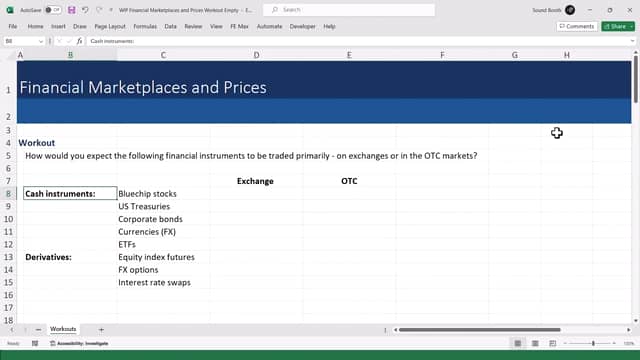Image resolution: width=640 pixels, height=360 pixels.
Task: Open the Automate tab
Action: [x=269, y=27]
